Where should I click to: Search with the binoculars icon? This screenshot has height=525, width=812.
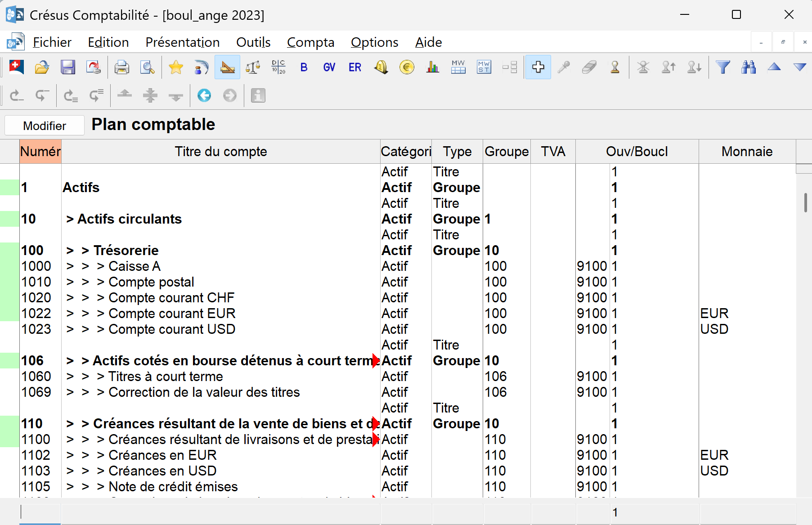coord(749,67)
